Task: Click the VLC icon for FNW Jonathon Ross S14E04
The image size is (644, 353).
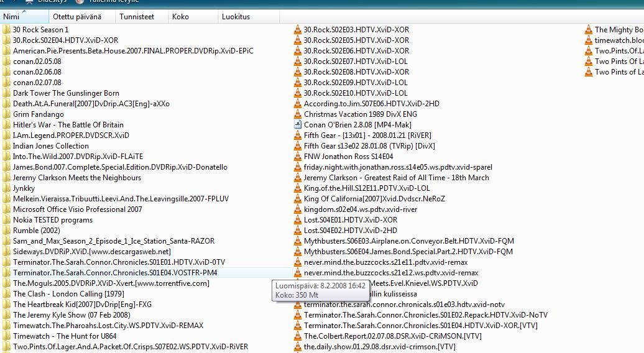Action: click(x=298, y=157)
